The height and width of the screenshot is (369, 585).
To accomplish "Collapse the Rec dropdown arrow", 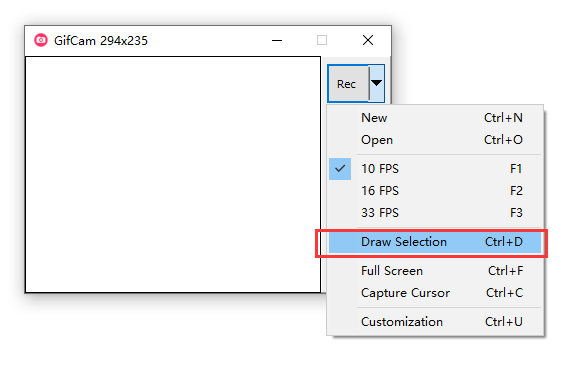I will pos(377,83).
